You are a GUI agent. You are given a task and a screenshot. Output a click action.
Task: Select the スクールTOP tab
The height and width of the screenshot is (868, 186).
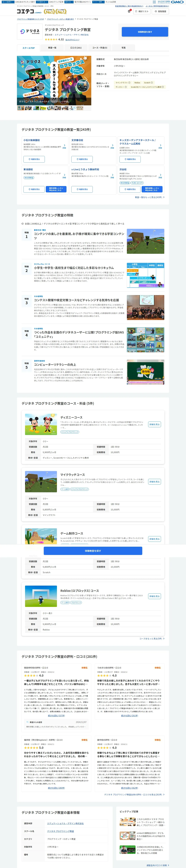(29, 48)
